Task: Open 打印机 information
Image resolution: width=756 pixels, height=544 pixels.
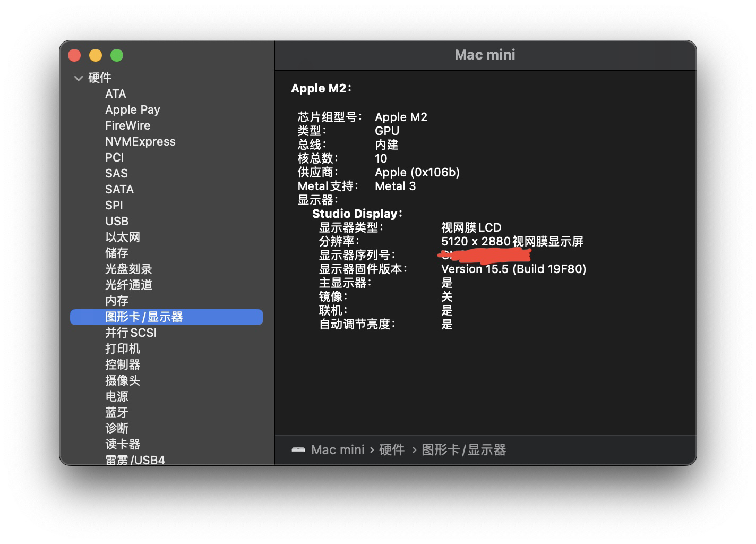Action: 123,348
